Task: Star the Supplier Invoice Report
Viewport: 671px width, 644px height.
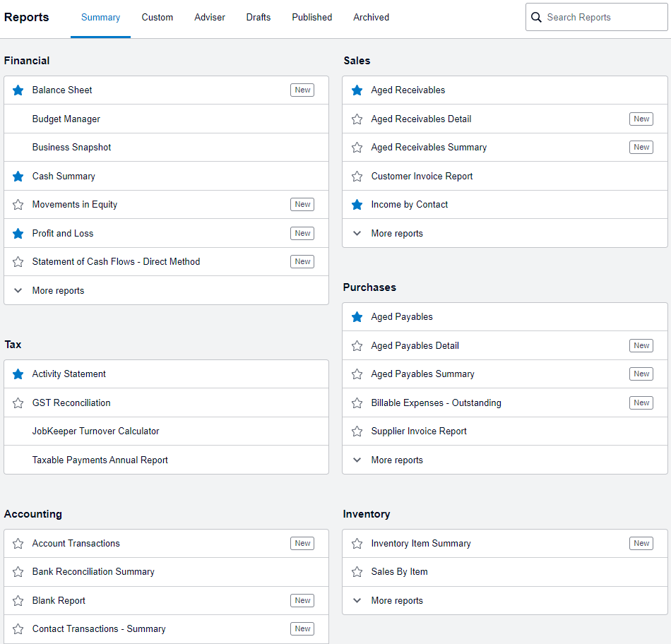Action: (357, 431)
